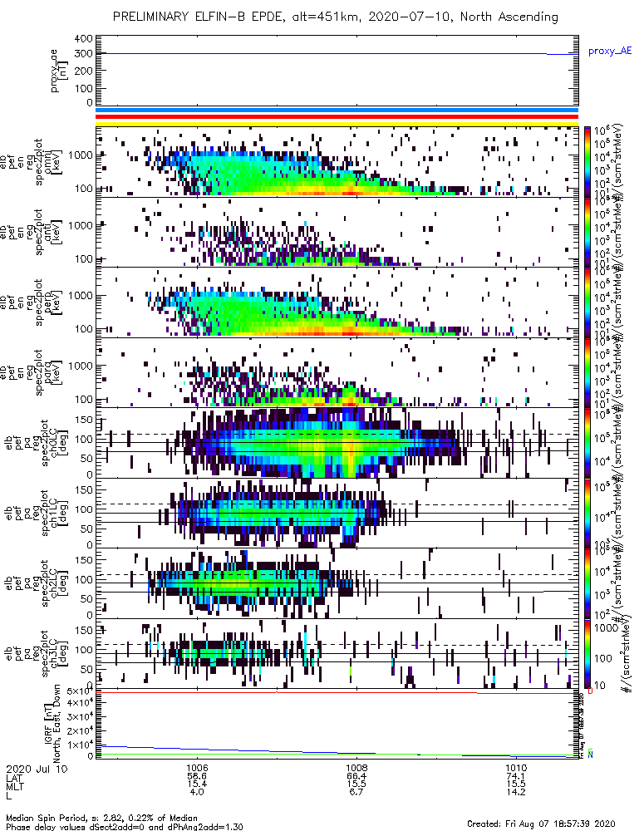Click the 'Created: Fri Aug 07' timestamp
Screen dimensions: 644x831
tap(541, 824)
